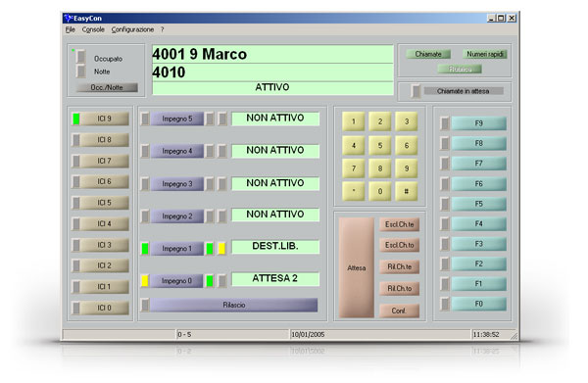Click the green indicator beside ICI 9
This screenshot has width=588, height=383.
[76, 119]
